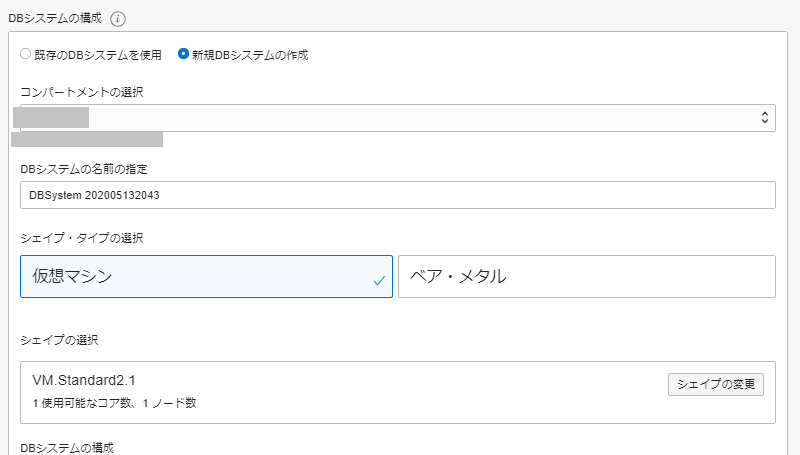Click the gray redacted text below compartment dropdown
800x455 pixels.
pyautogui.click(x=92, y=139)
